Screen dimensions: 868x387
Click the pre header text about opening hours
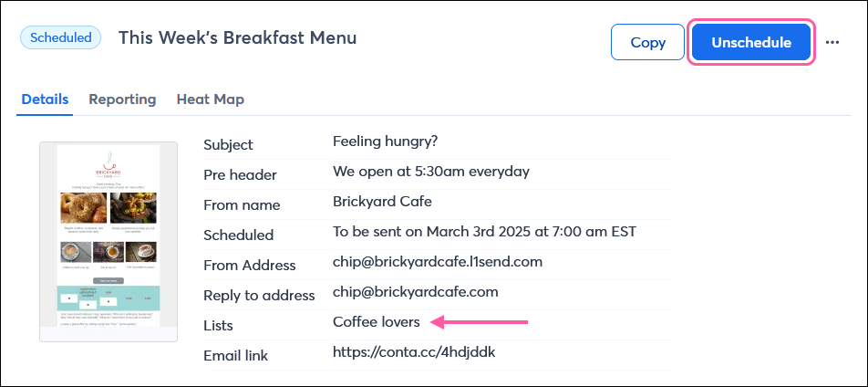click(431, 172)
